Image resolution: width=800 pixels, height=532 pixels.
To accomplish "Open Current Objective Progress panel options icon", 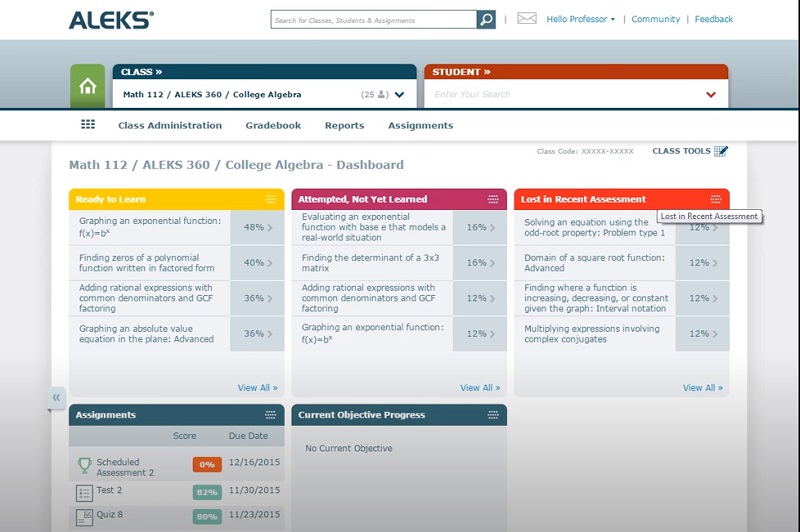I will click(493, 415).
